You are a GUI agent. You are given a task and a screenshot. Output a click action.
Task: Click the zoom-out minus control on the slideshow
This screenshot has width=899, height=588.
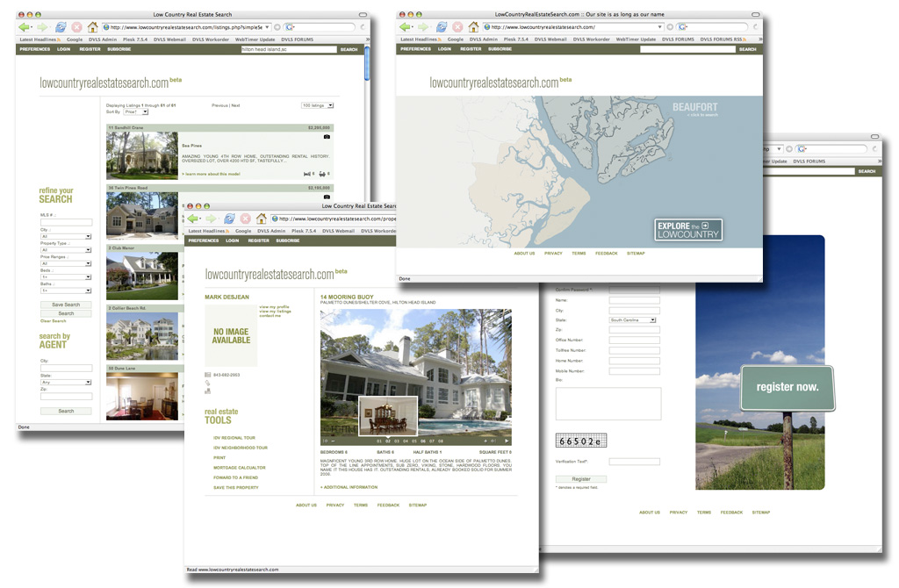tap(334, 441)
